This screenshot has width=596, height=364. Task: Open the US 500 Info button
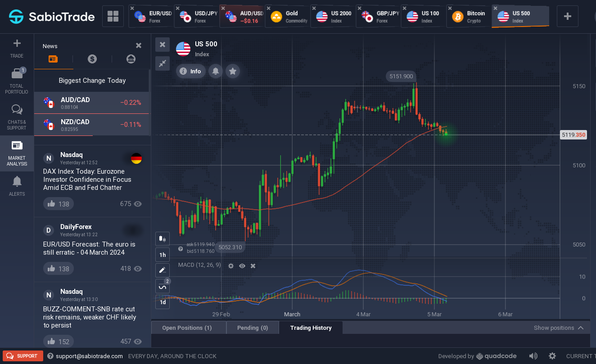pyautogui.click(x=191, y=71)
